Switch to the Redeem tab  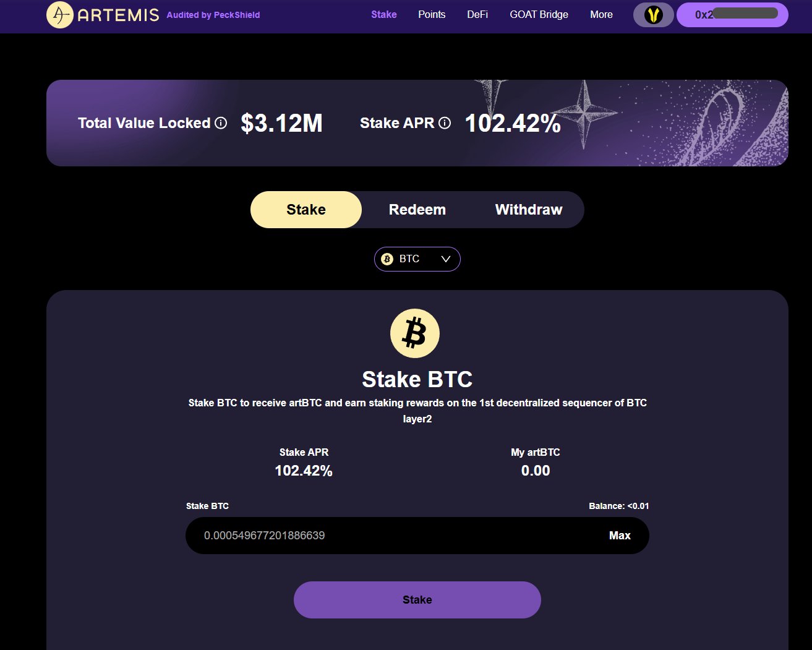(417, 209)
